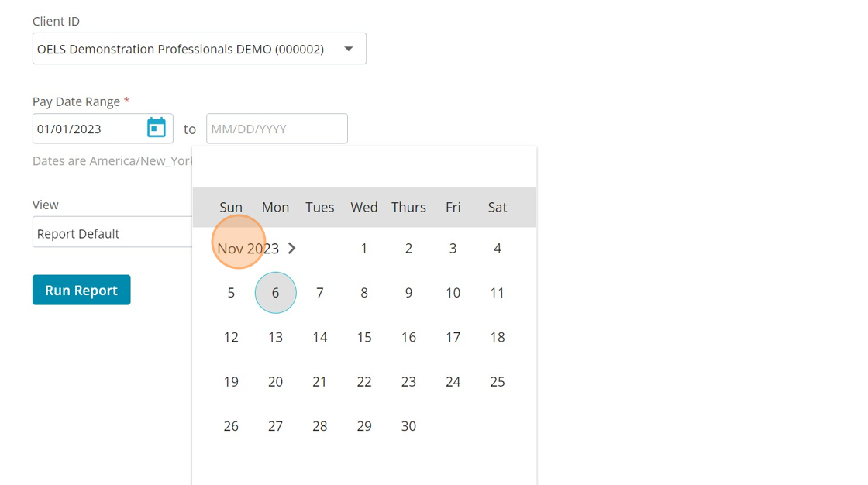
Task: Open the View Report Default dropdown
Action: coord(112,233)
